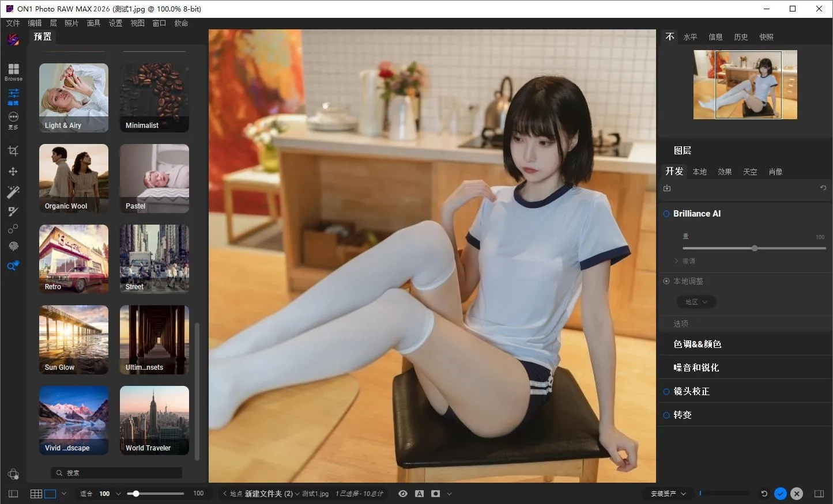The width and height of the screenshot is (833, 504).
Task: Open the 地区 region dropdown
Action: click(x=696, y=301)
